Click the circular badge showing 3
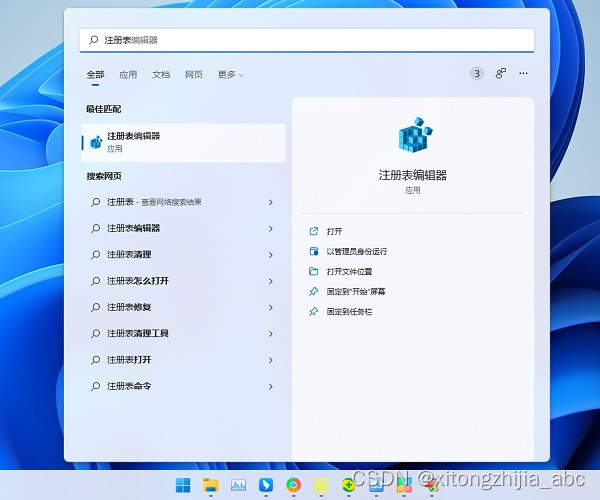Viewport: 600px width, 500px height. coord(477,73)
